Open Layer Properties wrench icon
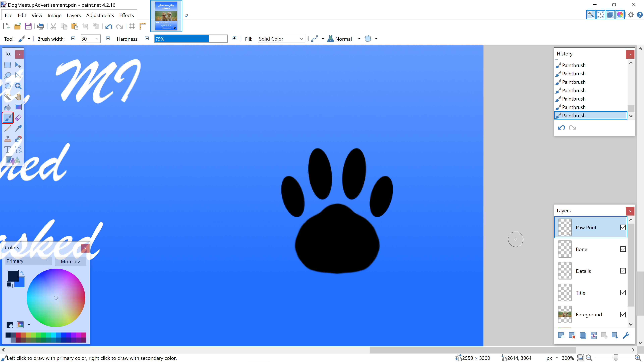 [x=626, y=335]
